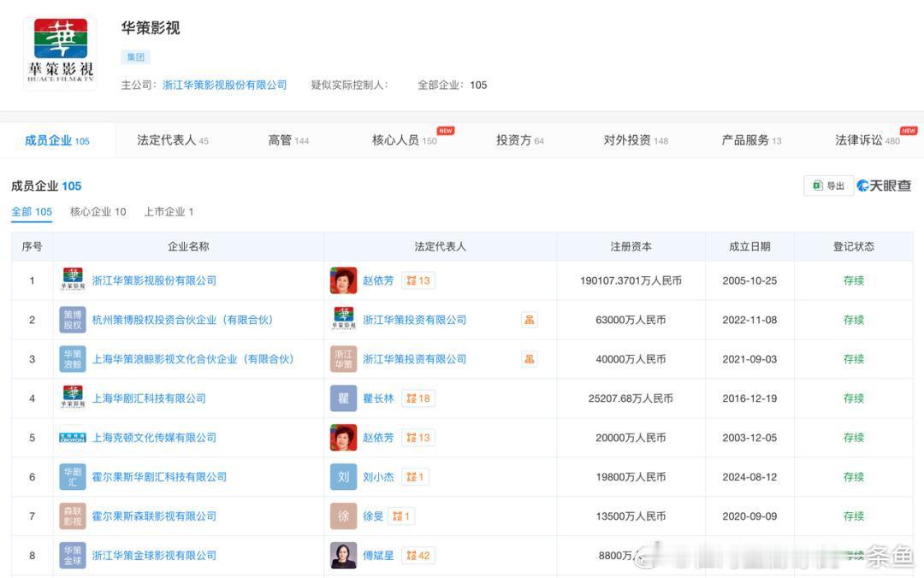Open 上海华策浪鲸影视文化合伙企业 link
Viewport: 924px width, 578px height.
point(192,359)
